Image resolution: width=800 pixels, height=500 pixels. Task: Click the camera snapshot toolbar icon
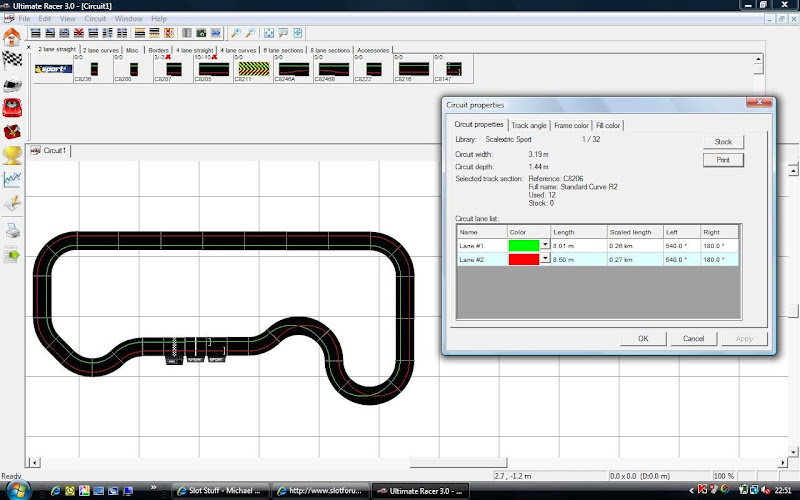pos(201,33)
